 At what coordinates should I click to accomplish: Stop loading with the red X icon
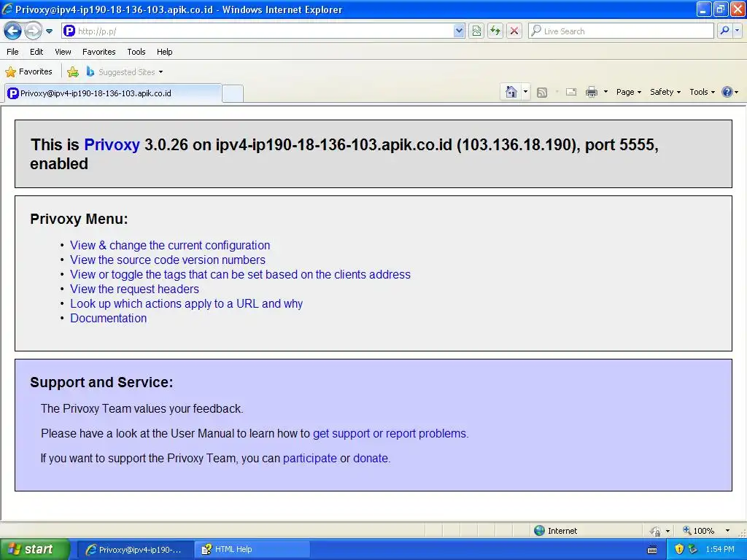(514, 31)
